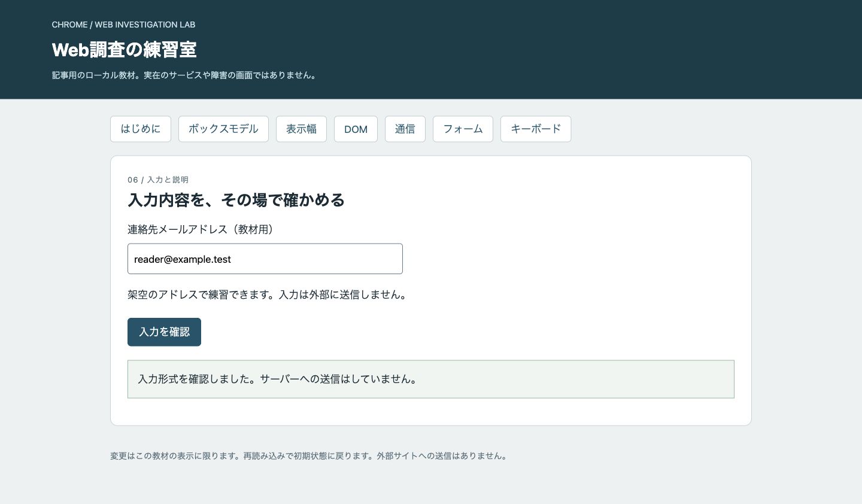Screen dimensions: 862x504
Task: Click the 入力を確認 button
Action: click(x=164, y=332)
